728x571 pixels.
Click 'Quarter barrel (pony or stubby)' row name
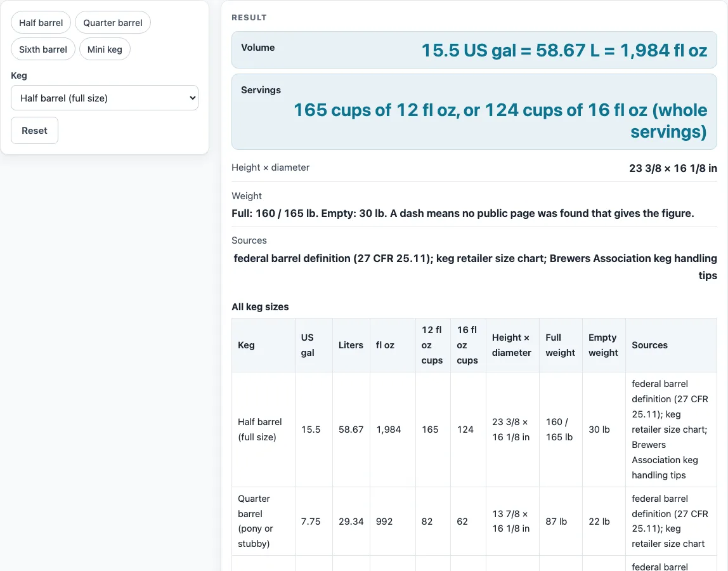pos(263,522)
